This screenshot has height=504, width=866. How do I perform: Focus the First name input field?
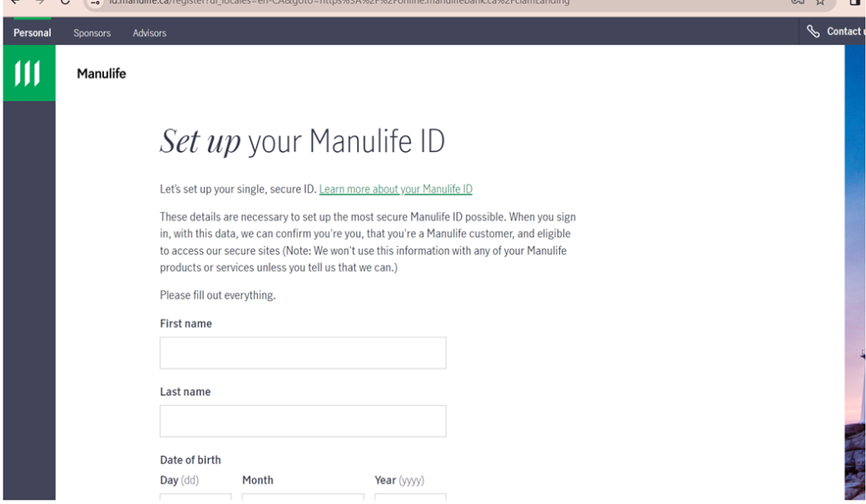[x=303, y=353]
